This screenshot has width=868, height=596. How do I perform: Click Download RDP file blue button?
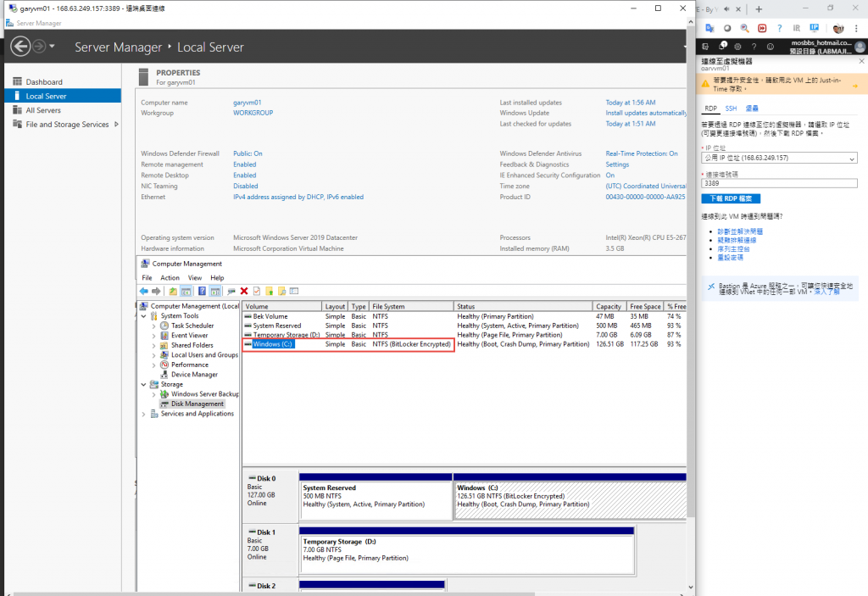tap(731, 198)
